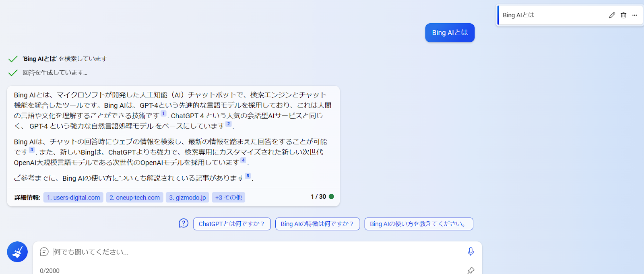Delete the Bing AIとは chat with trash icon
The image size is (644, 274).
(x=623, y=15)
